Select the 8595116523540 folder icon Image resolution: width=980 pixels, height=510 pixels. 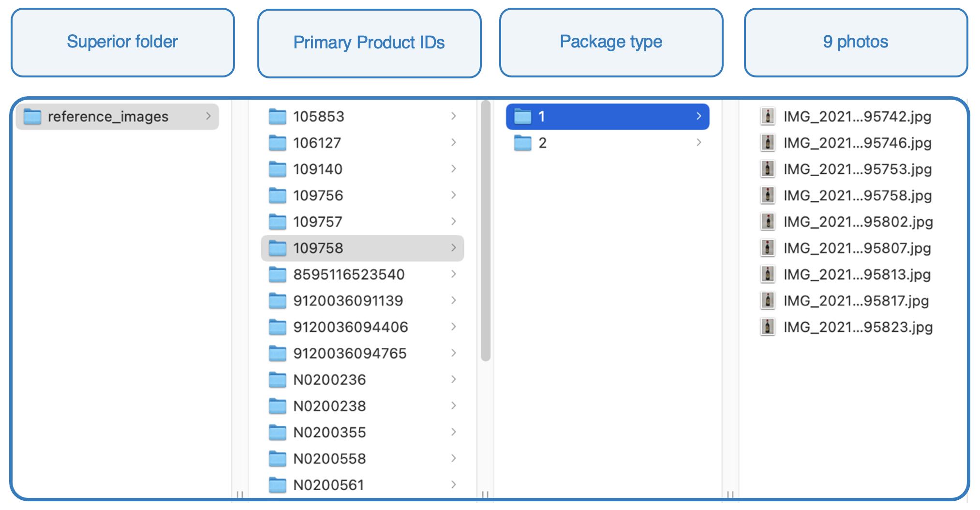pos(277,274)
